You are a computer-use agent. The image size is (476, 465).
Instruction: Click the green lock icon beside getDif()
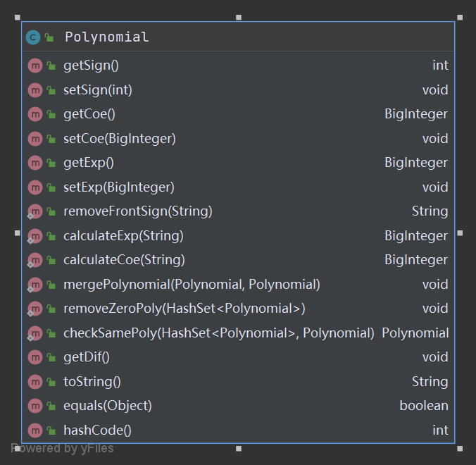pos(51,357)
